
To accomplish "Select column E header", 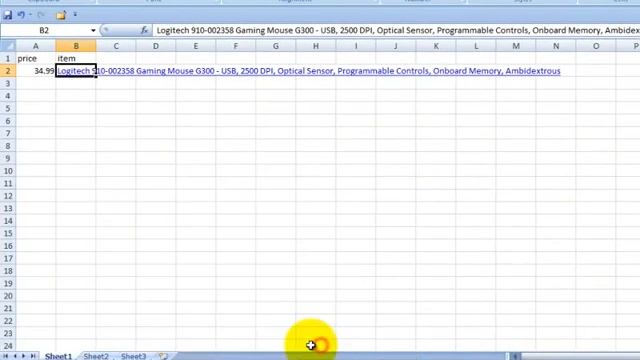I will point(196,46).
